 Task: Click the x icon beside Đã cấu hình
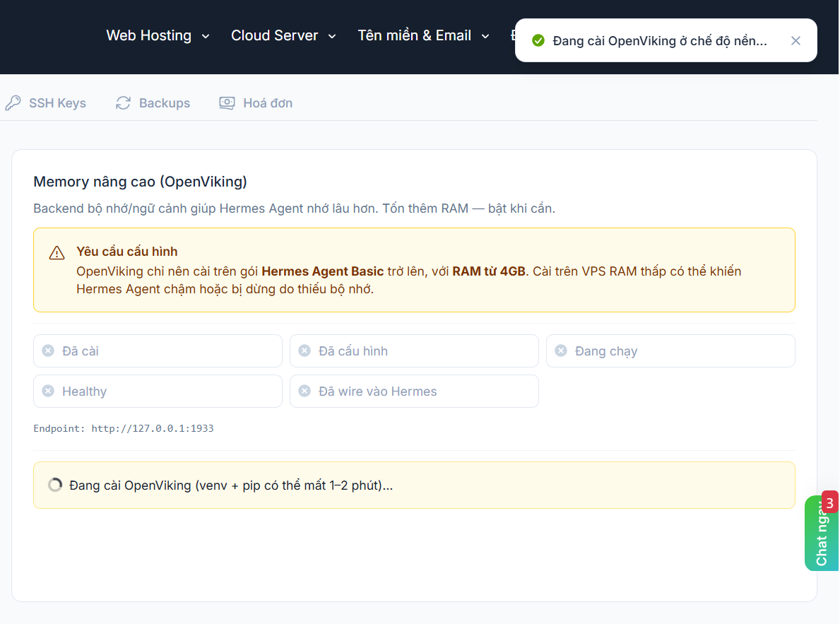coord(304,351)
